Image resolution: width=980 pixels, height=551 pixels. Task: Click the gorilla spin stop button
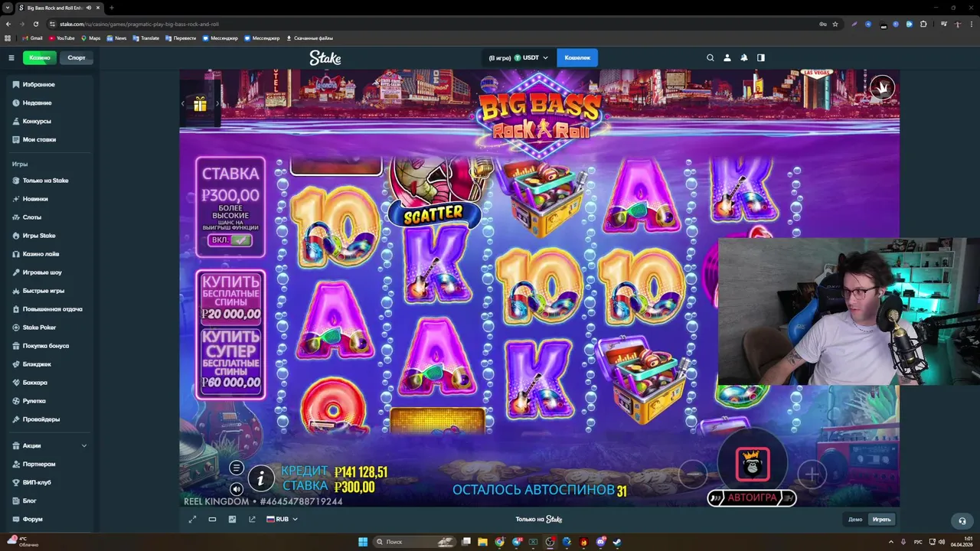(x=753, y=464)
